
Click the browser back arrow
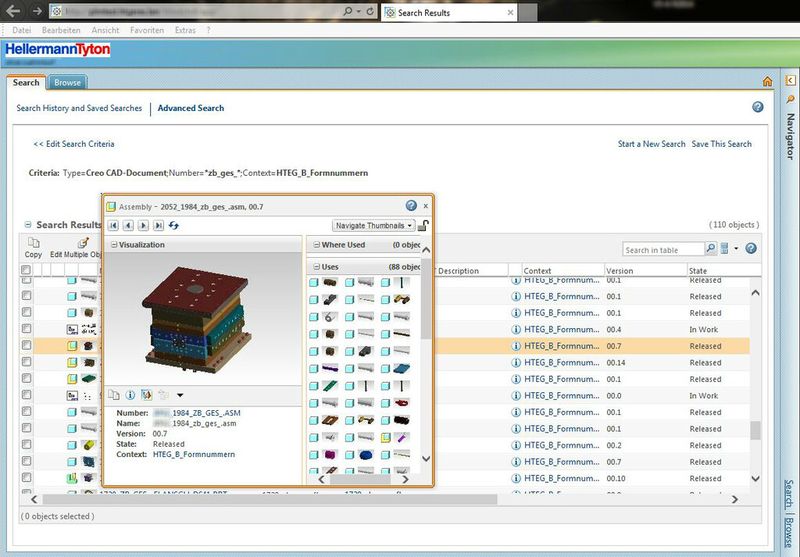coord(14,11)
